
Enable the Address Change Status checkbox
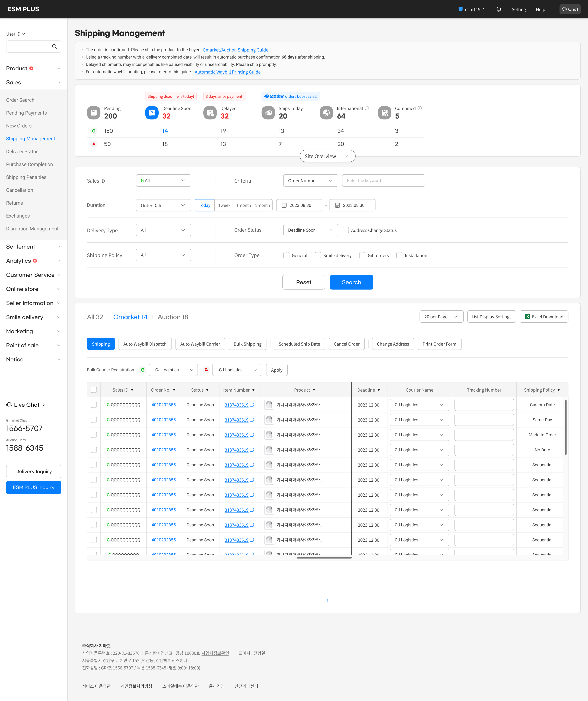pyautogui.click(x=346, y=230)
